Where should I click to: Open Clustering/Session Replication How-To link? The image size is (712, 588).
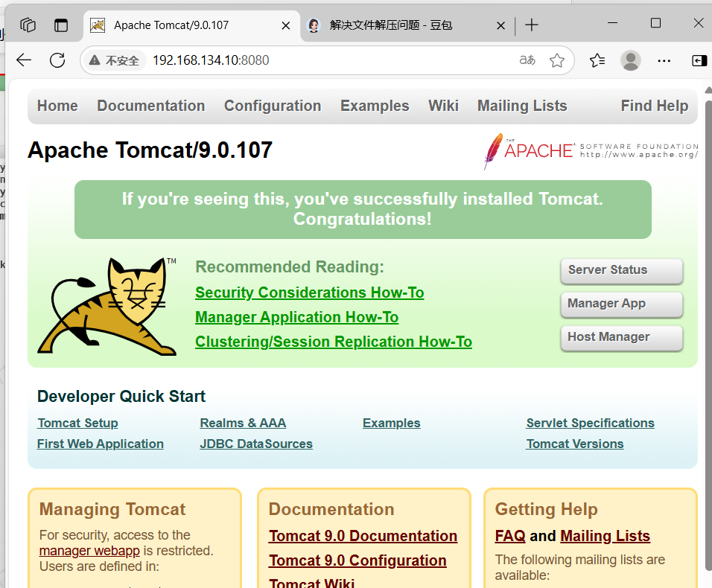click(x=334, y=342)
